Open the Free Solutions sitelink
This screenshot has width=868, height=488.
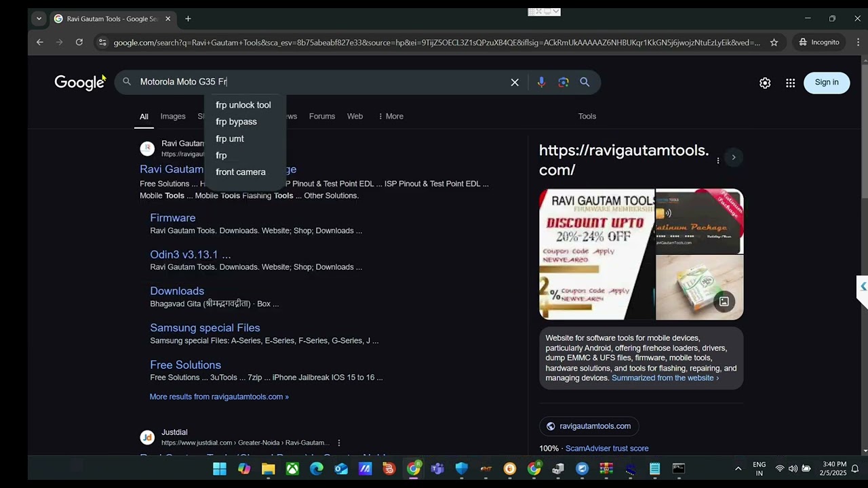tap(185, 365)
